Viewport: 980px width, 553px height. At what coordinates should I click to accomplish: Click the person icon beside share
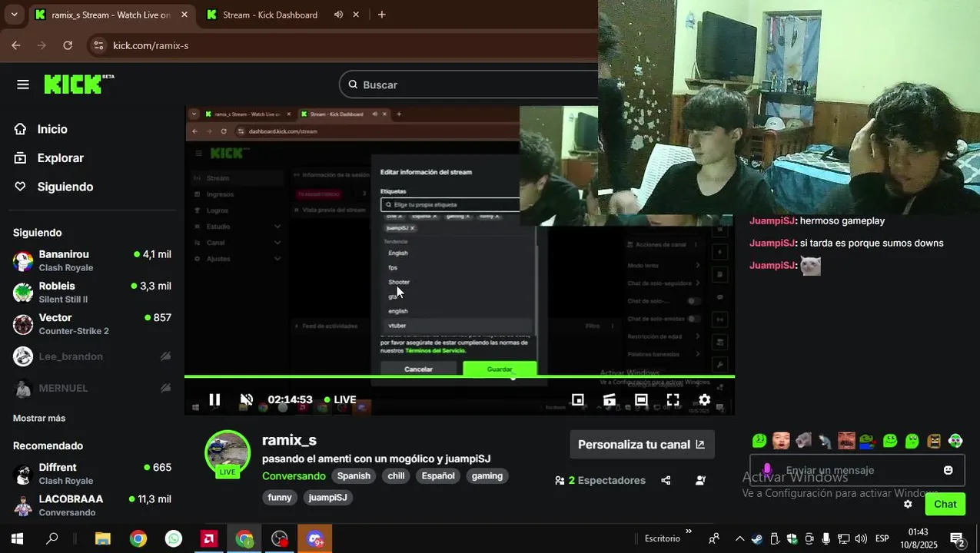tap(700, 481)
